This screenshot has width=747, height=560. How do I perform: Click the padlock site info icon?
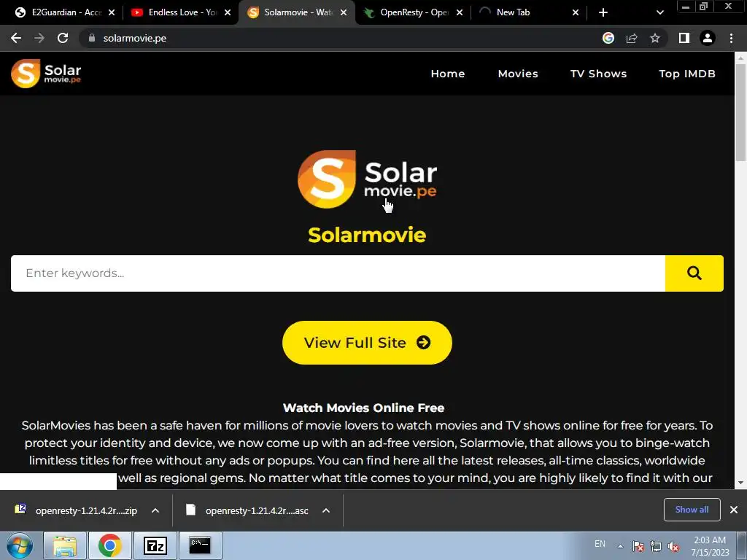pyautogui.click(x=92, y=38)
